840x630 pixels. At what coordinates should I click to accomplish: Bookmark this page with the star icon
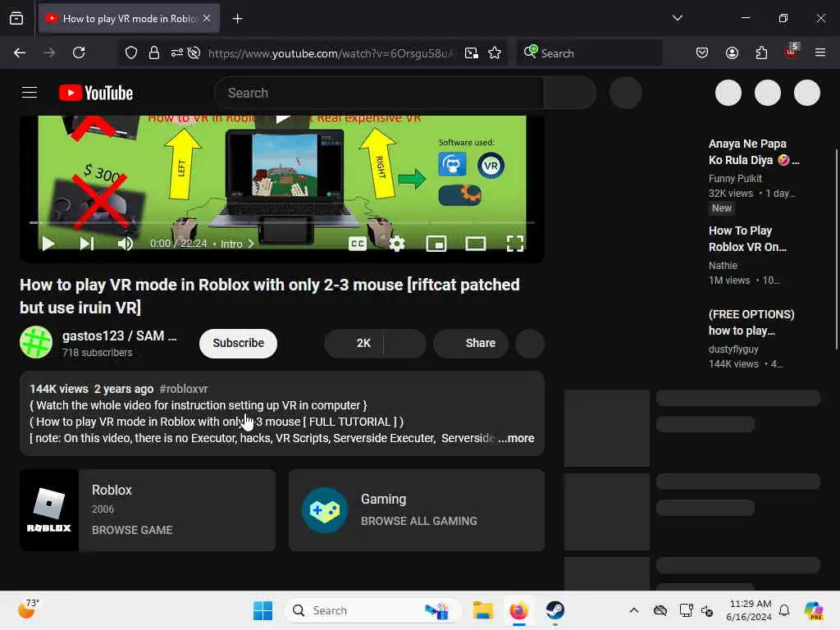[495, 52]
